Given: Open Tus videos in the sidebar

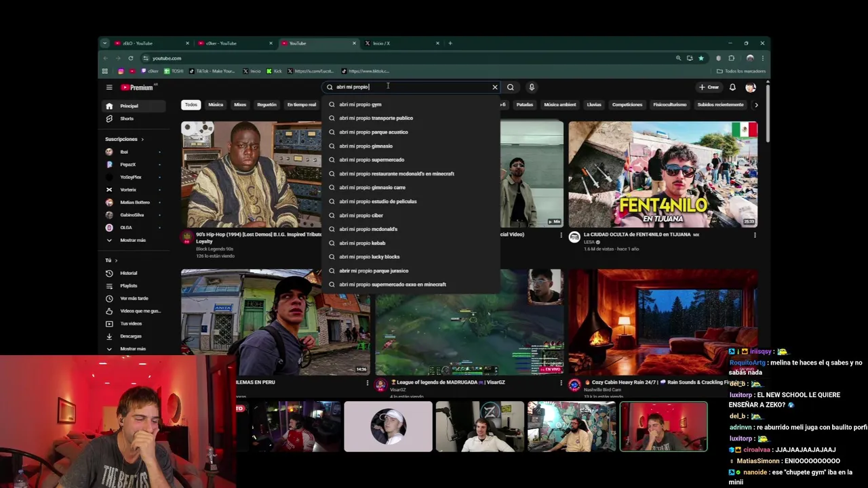Looking at the screenshot, I should (132, 323).
